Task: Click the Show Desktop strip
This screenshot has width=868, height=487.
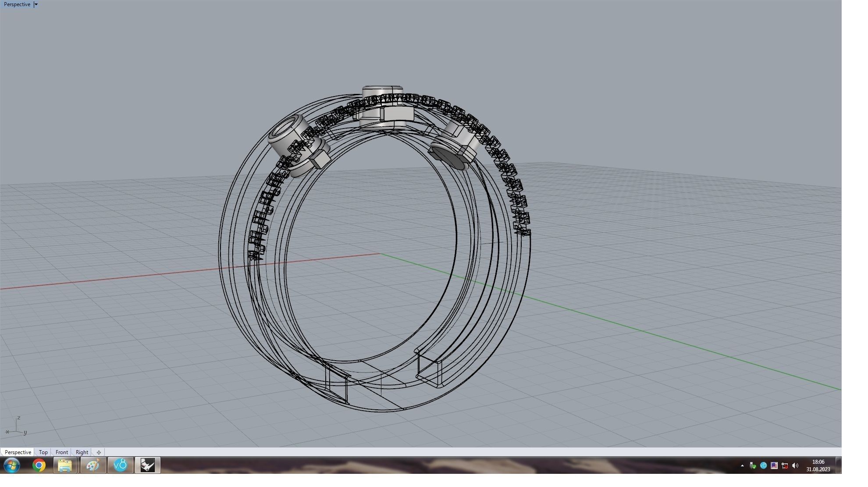Action: tap(838, 465)
